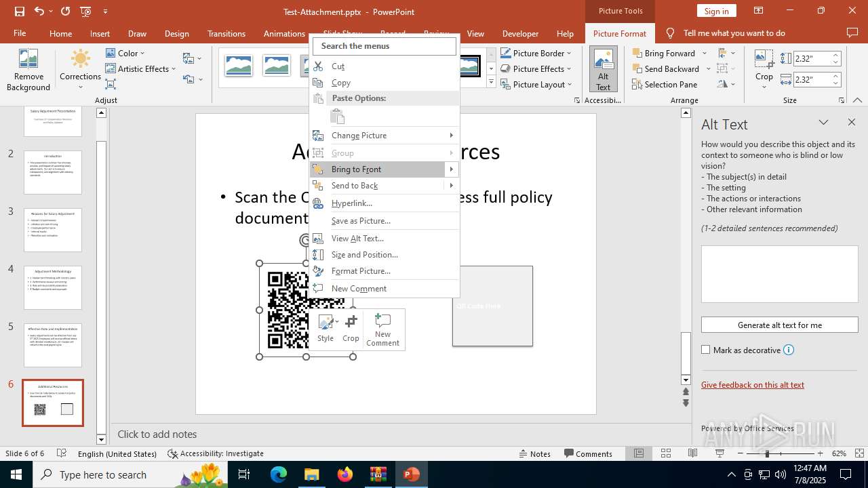Screen dimensions: 868x488
Task: Click the Zoom slider handle in status bar
Action: (x=767, y=453)
